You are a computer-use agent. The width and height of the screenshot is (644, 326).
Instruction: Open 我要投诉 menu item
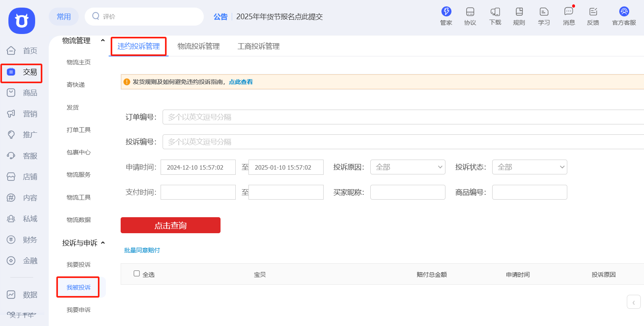[79, 265]
